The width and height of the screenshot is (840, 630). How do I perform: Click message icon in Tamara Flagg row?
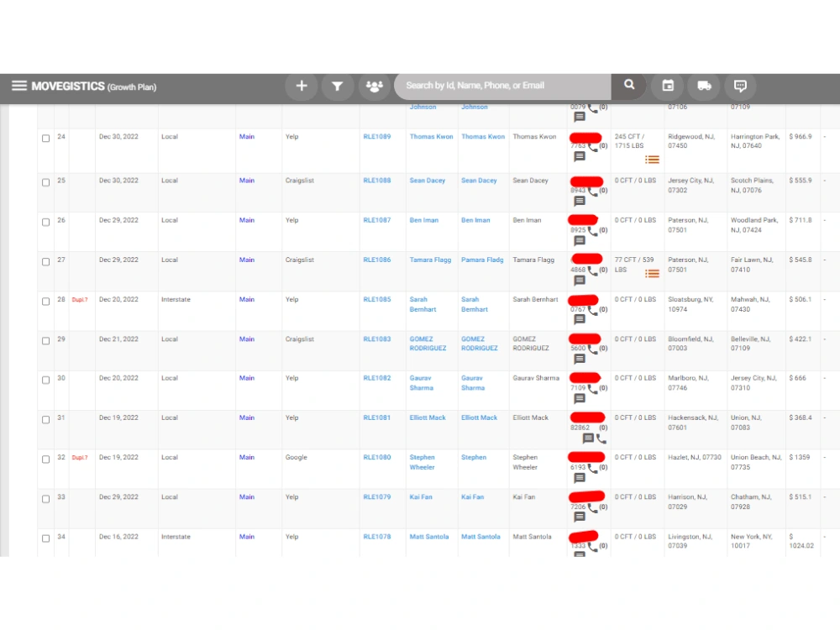pyautogui.click(x=579, y=281)
